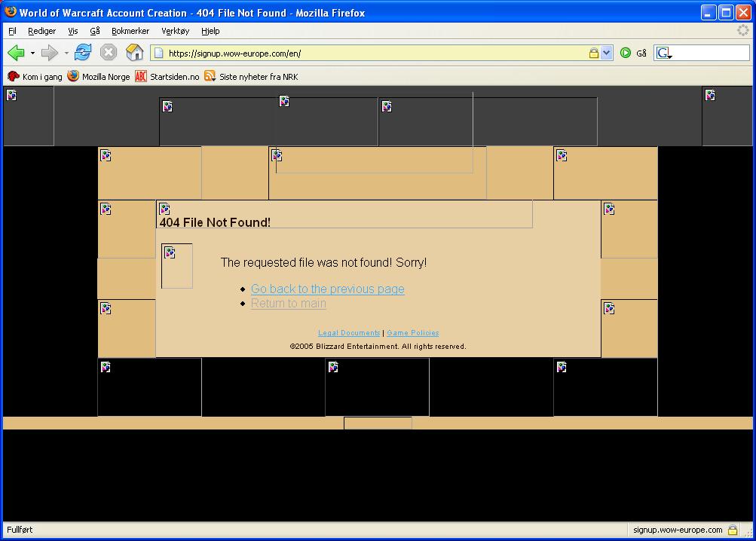Click the padlock icon in address bar
Screen dimensions: 756x541
click(x=593, y=53)
